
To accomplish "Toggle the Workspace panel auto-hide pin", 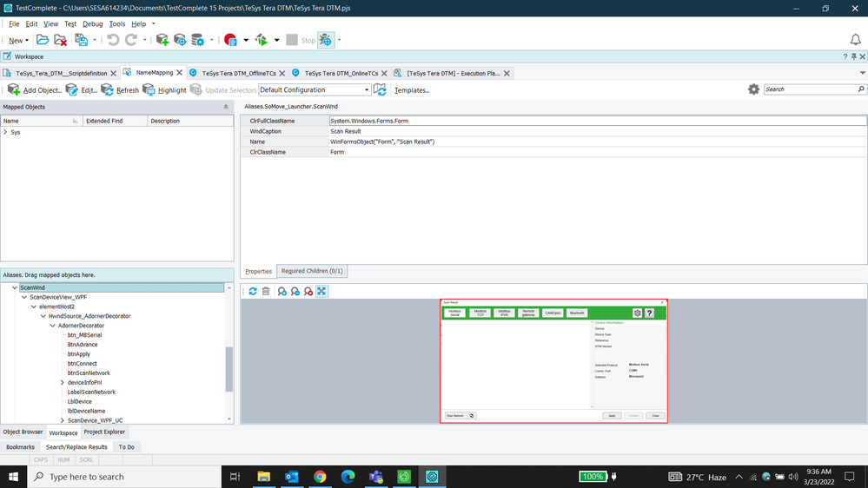I will pos(853,56).
